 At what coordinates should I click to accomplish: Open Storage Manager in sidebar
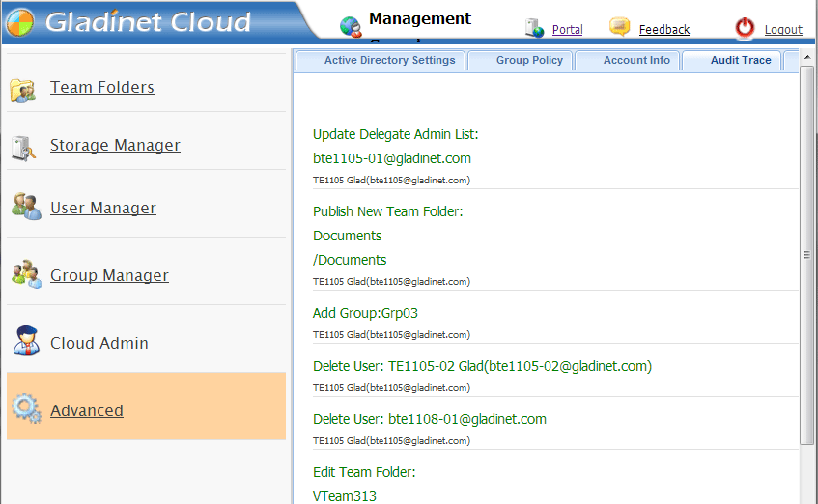[x=115, y=145]
